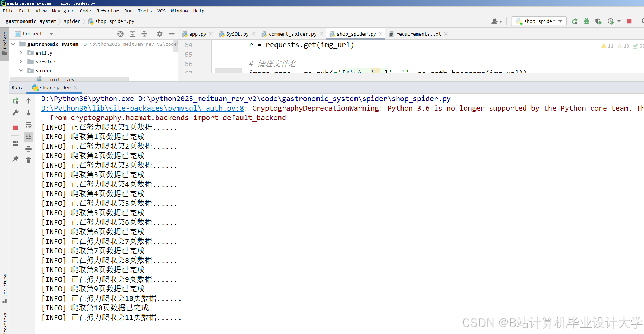Open the Navigate menu
Image resolution: width=644 pixels, height=334 pixels.
click(63, 11)
